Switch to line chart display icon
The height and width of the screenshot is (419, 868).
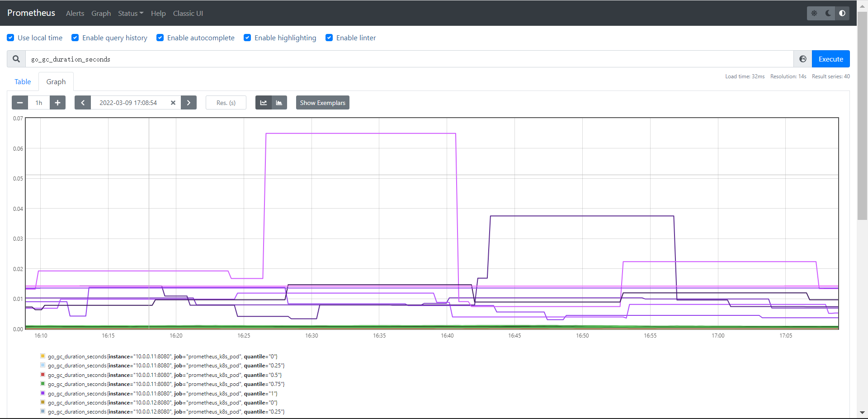tap(263, 103)
